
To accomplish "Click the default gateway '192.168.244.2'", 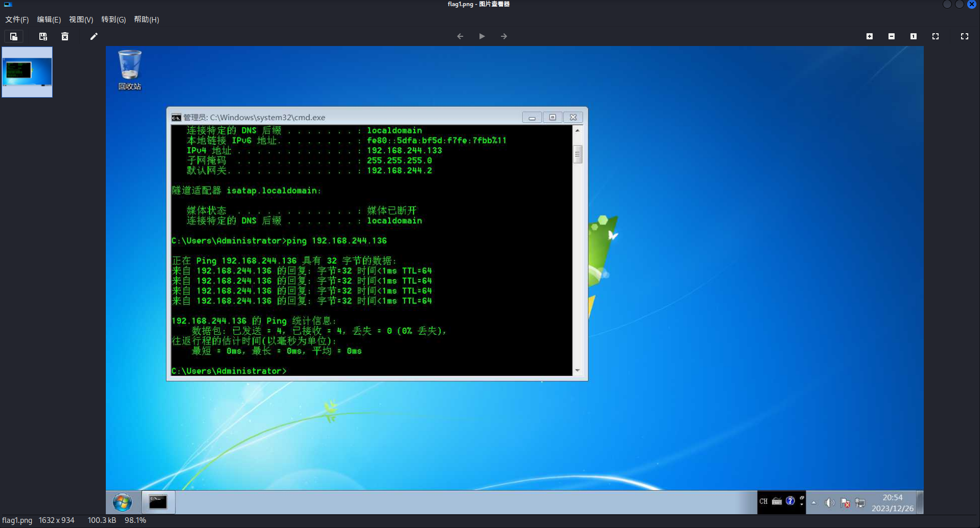I will point(399,171).
